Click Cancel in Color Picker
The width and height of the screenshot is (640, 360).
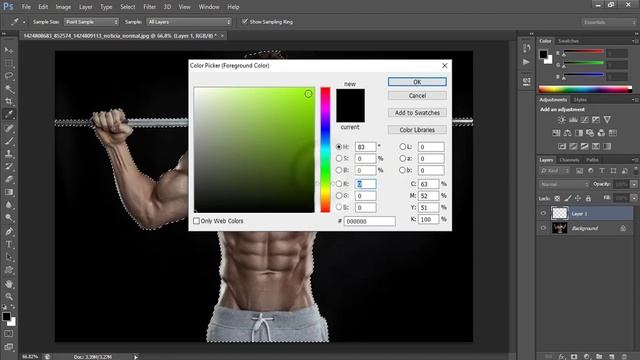tap(417, 96)
